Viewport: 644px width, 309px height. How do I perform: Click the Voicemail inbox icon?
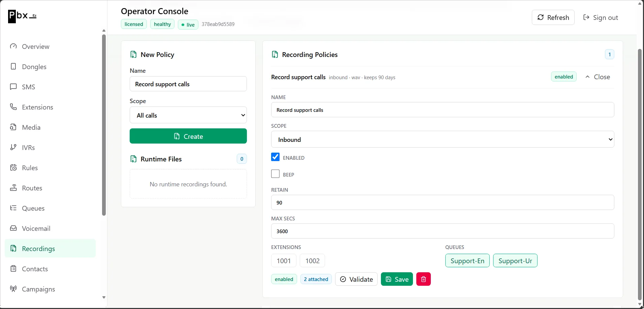(13, 228)
